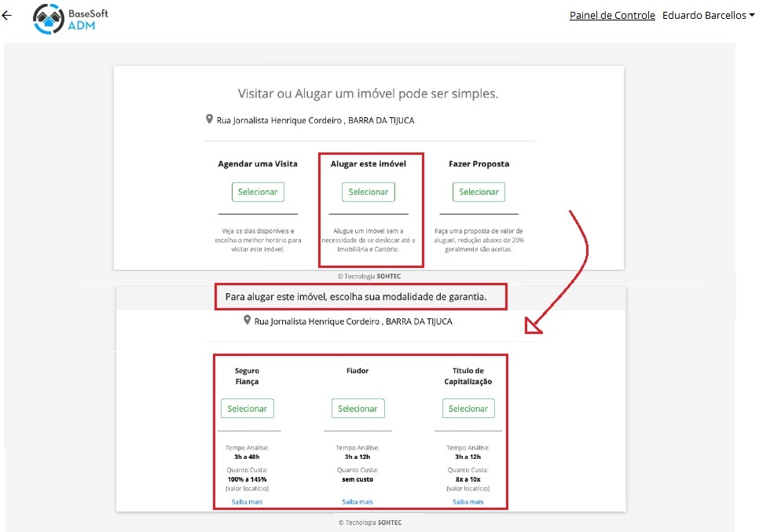Open the Painel de Controle link
This screenshot has width=759, height=532.
pyautogui.click(x=612, y=15)
